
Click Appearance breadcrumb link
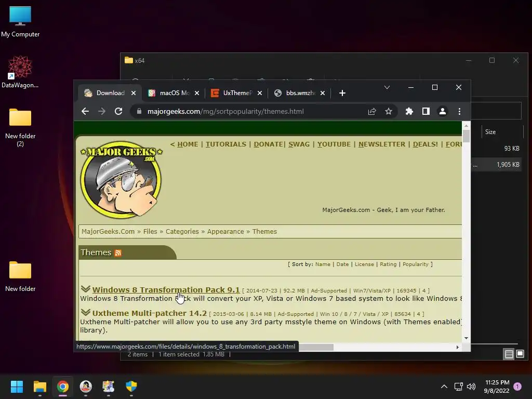click(225, 231)
